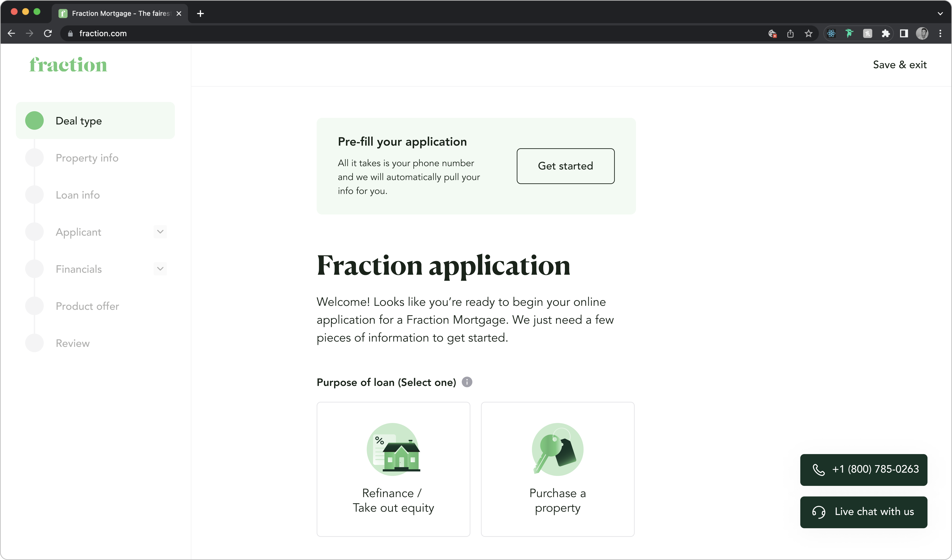Select Refinance / Take out equity option
Screen dimensions: 952x560
click(393, 469)
